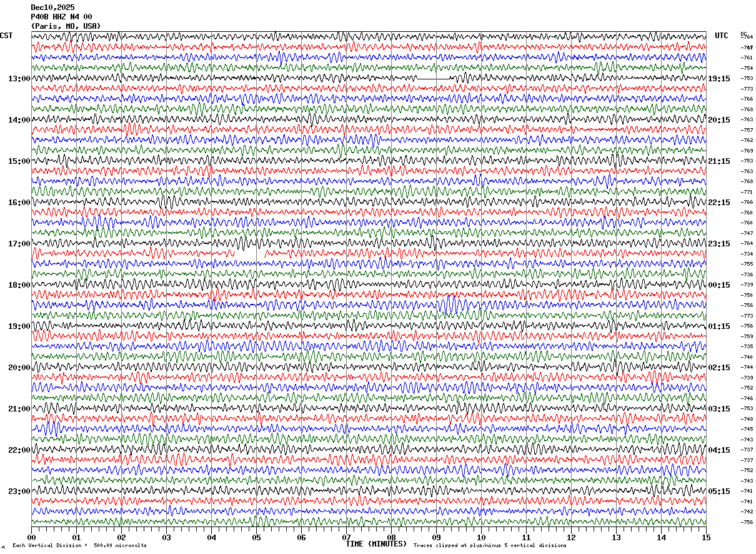Click the DC offset value -762

(x=747, y=140)
